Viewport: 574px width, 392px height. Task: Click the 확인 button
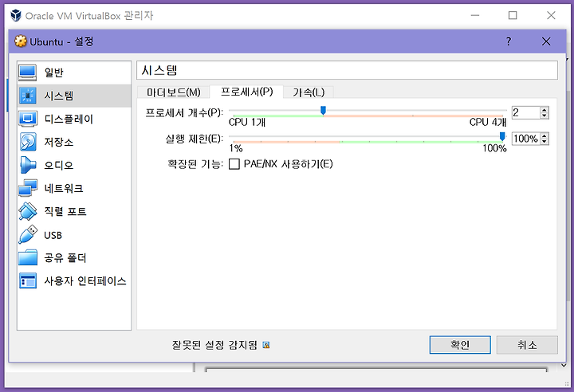coord(460,345)
